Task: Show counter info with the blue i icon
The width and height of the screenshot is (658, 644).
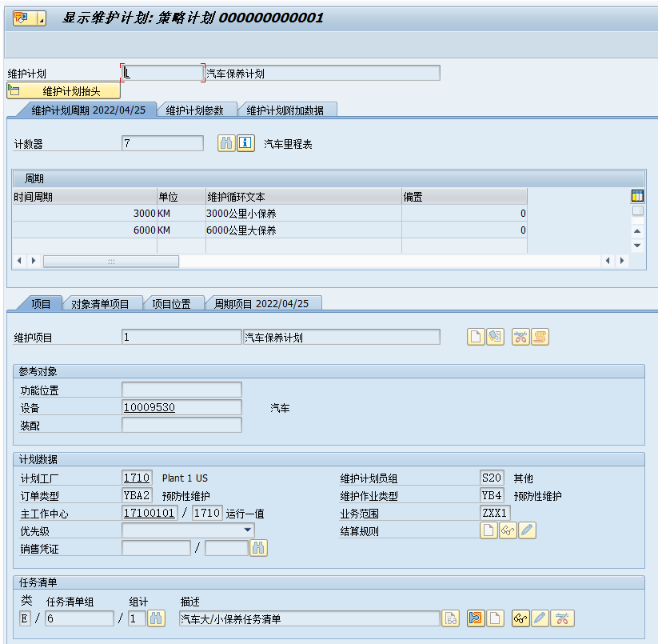Action: 245,143
